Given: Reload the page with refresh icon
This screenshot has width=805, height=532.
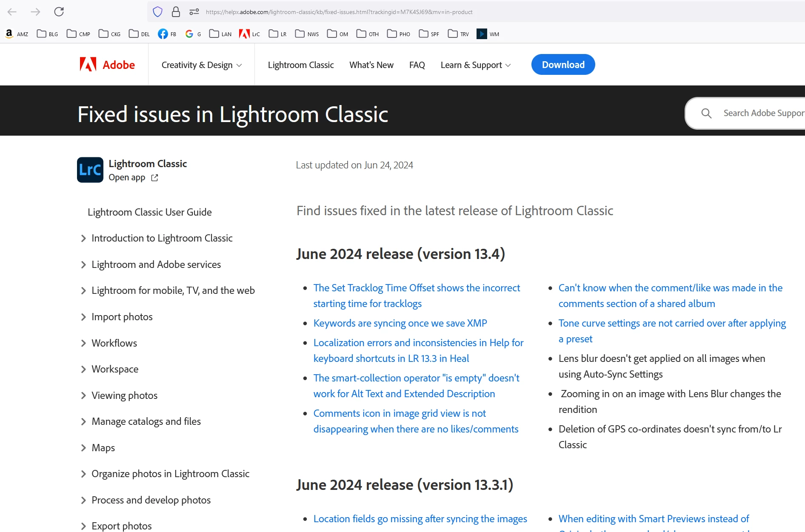Looking at the screenshot, I should pos(59,12).
